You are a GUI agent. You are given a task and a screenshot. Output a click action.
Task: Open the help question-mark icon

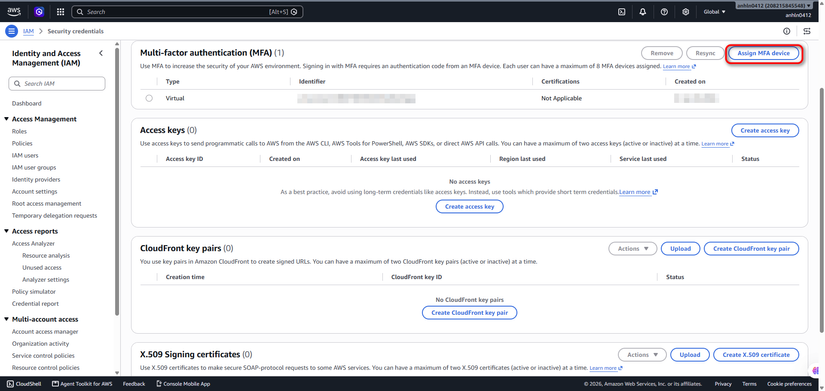pyautogui.click(x=664, y=12)
